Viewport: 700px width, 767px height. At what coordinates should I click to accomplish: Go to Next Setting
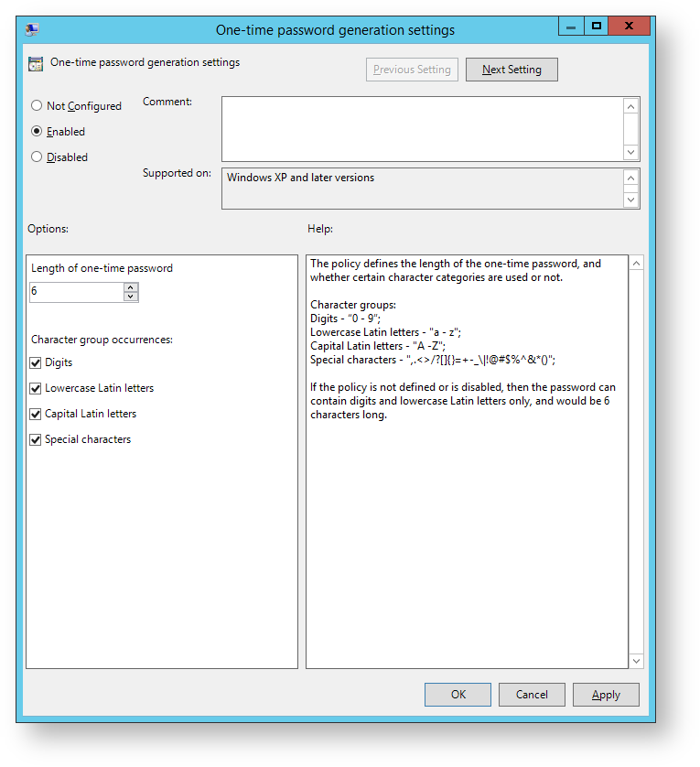tap(512, 70)
